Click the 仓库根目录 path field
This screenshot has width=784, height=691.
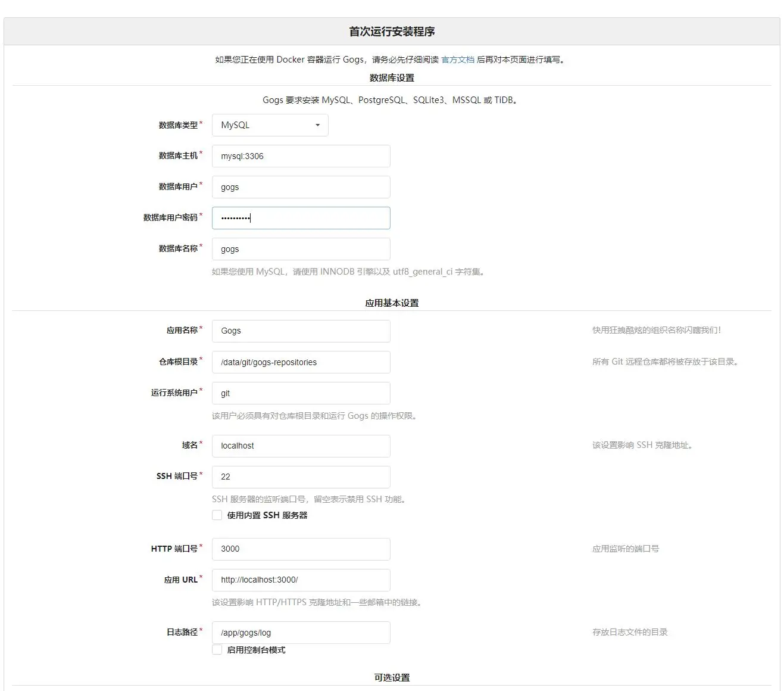click(x=301, y=362)
